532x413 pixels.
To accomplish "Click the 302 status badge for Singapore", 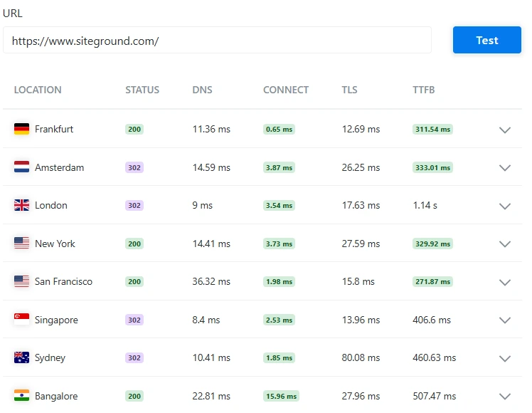I will (x=134, y=320).
